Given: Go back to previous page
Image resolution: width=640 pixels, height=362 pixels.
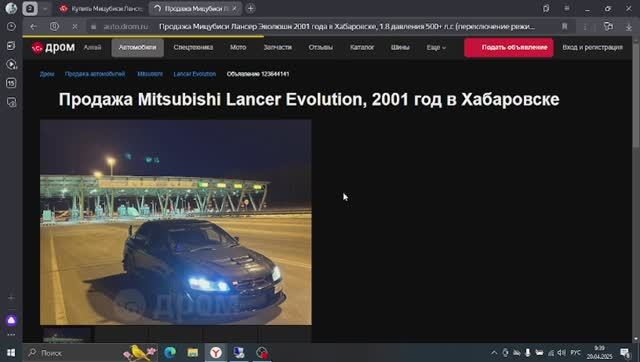Looking at the screenshot, I should (x=33, y=27).
